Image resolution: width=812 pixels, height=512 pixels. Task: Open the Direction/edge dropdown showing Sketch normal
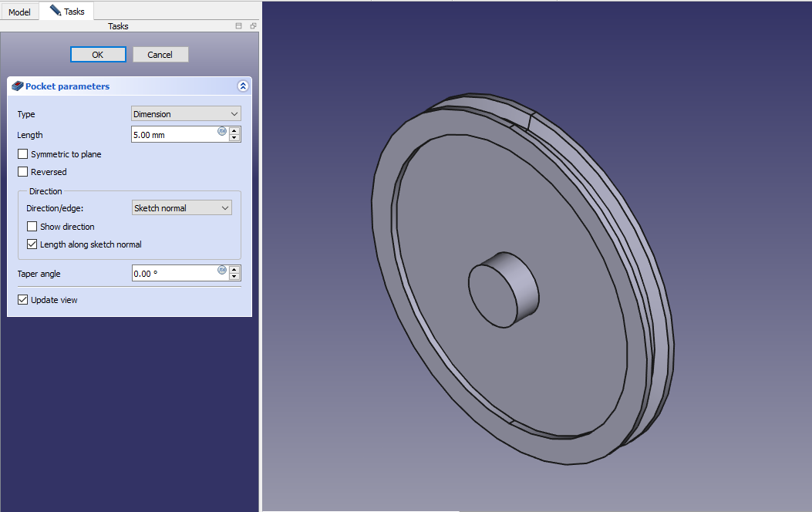click(x=181, y=208)
